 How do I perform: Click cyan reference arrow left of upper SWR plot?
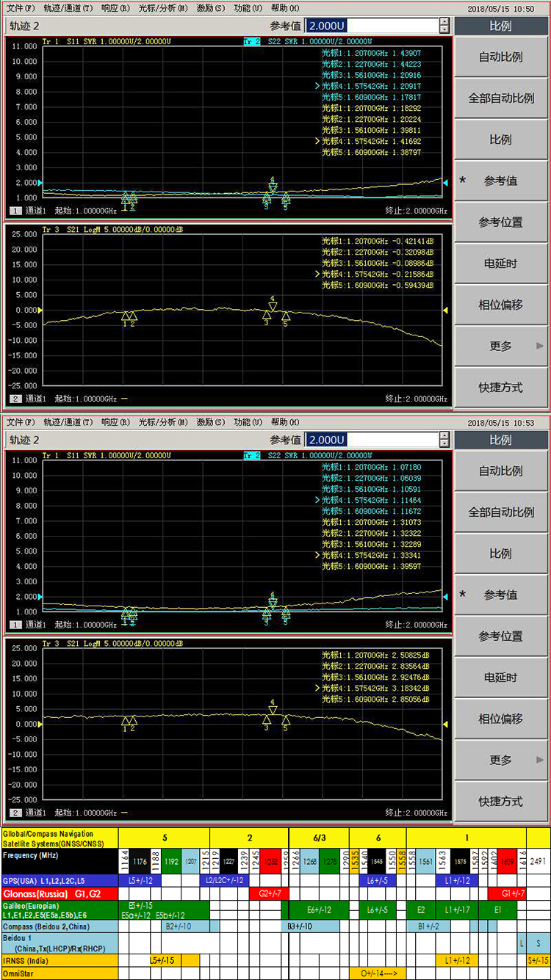tap(40, 183)
